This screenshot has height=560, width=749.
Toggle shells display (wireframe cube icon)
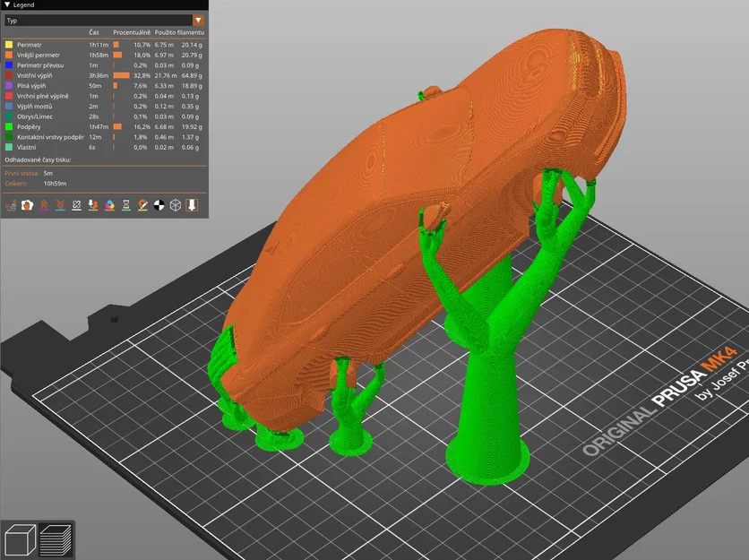[x=176, y=204]
